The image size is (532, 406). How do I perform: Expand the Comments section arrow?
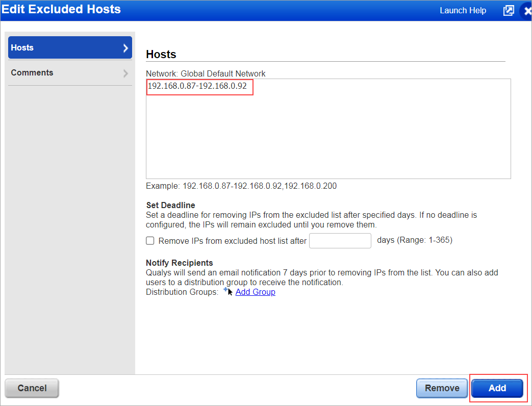click(125, 72)
